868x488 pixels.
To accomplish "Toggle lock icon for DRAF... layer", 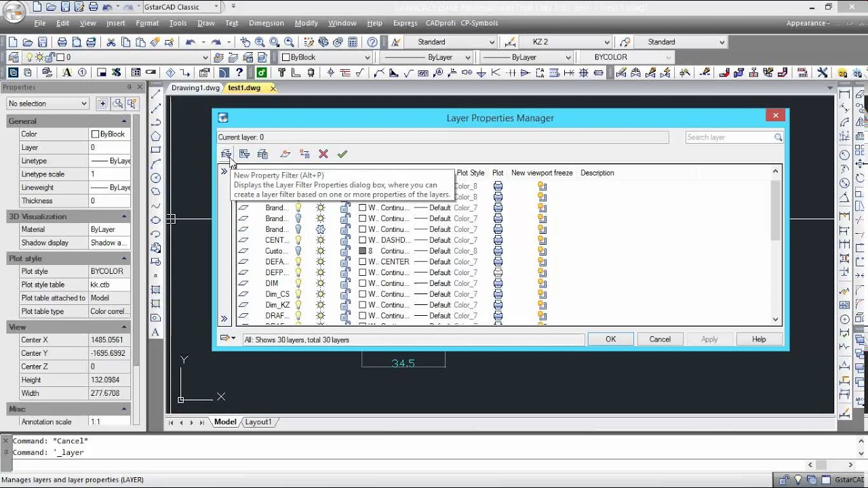I will [x=345, y=316].
